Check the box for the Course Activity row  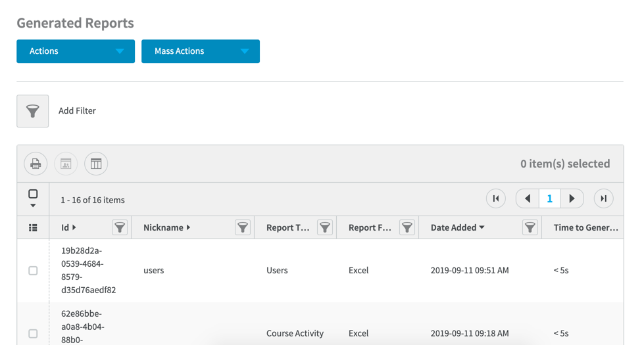[x=33, y=334]
